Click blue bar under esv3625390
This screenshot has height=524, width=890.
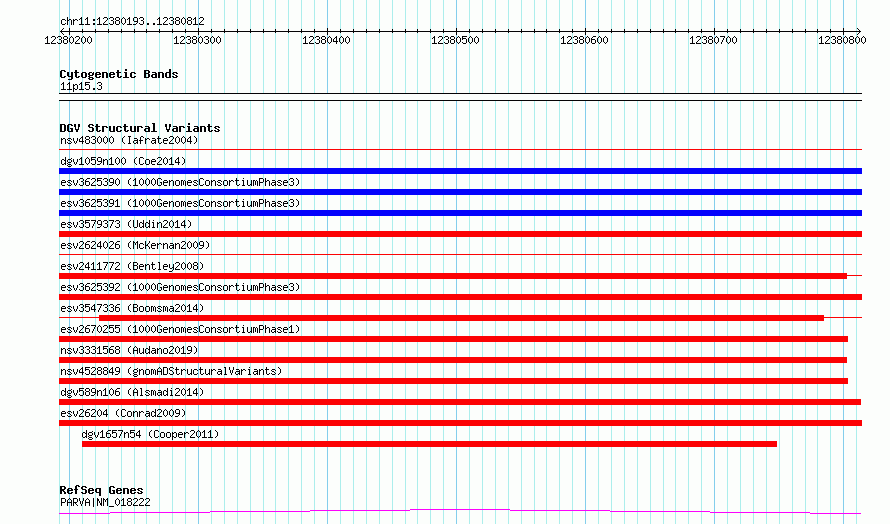460,192
